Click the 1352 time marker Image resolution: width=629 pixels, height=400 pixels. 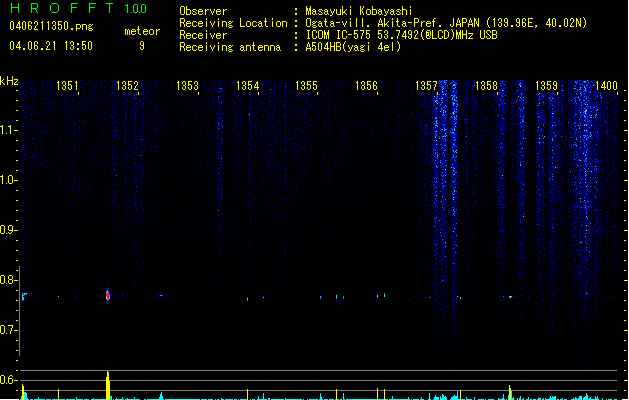tap(127, 86)
